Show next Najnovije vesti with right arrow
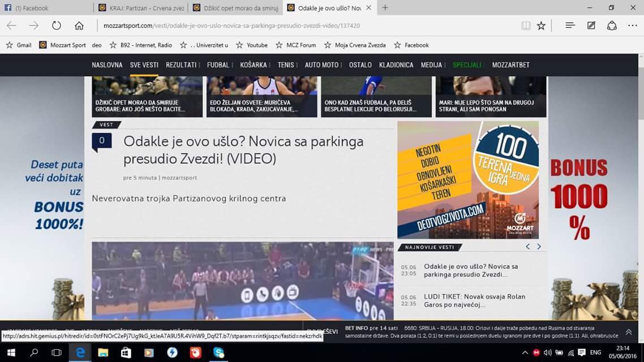 pos(539,247)
